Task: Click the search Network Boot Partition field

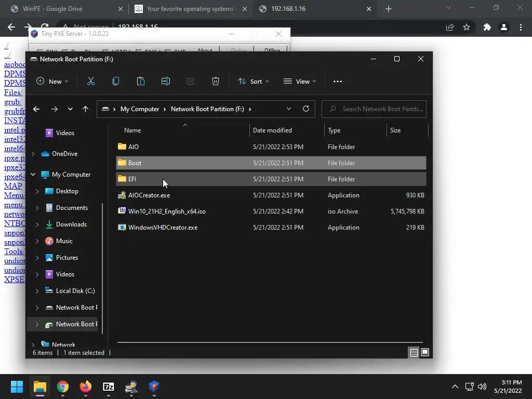Action: click(374, 109)
